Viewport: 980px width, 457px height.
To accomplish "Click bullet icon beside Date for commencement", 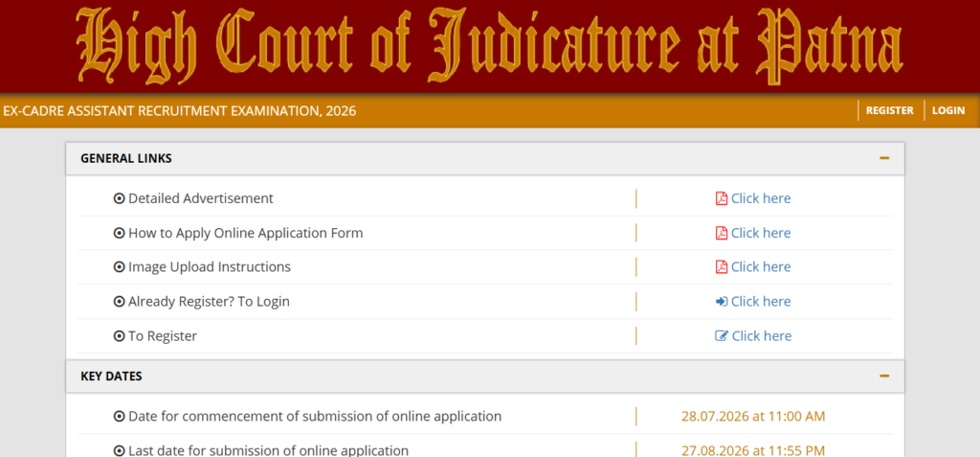I will [120, 417].
